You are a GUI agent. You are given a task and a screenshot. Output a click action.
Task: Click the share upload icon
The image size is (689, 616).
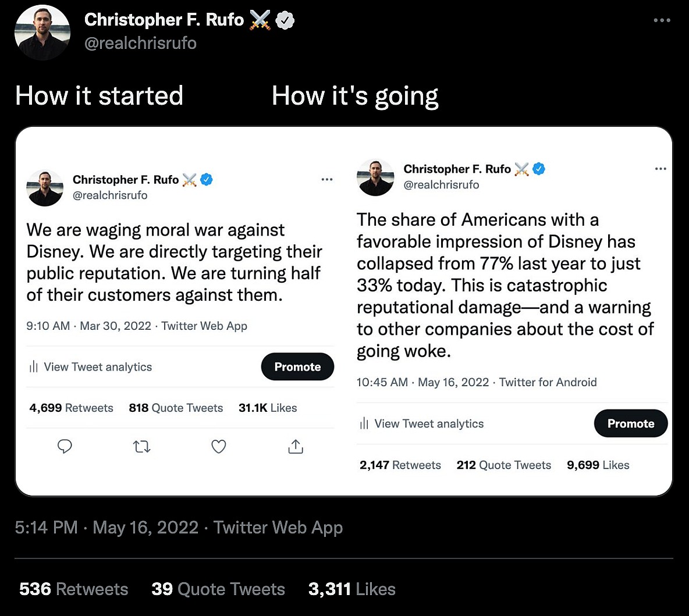point(296,447)
